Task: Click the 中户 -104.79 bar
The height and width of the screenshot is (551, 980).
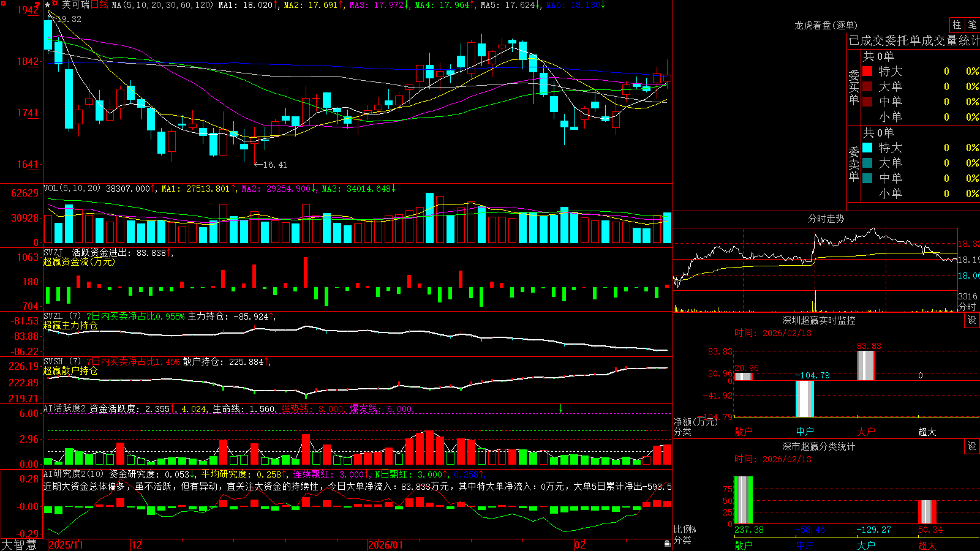Action: pos(805,399)
